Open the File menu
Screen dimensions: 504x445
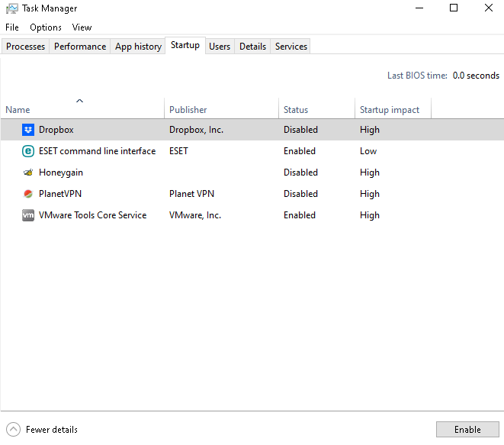tap(12, 27)
